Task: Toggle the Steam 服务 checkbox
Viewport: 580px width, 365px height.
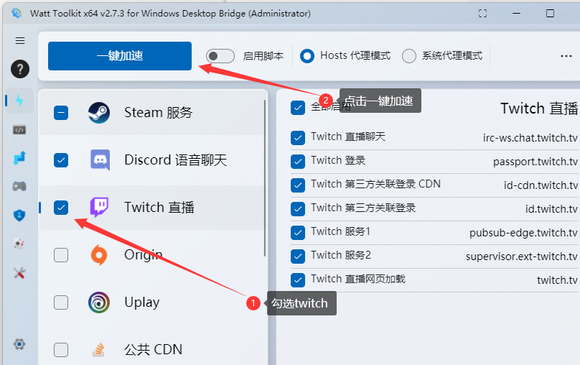Action: click(x=61, y=112)
